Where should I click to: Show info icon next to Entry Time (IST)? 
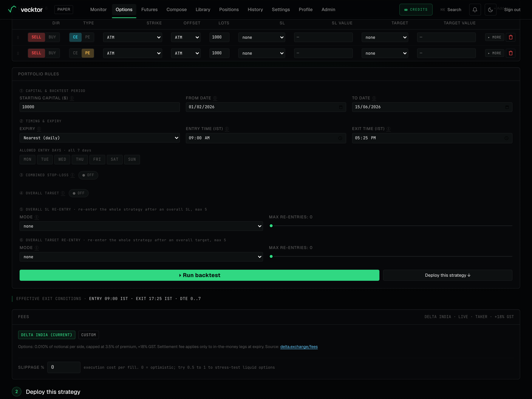227,129
